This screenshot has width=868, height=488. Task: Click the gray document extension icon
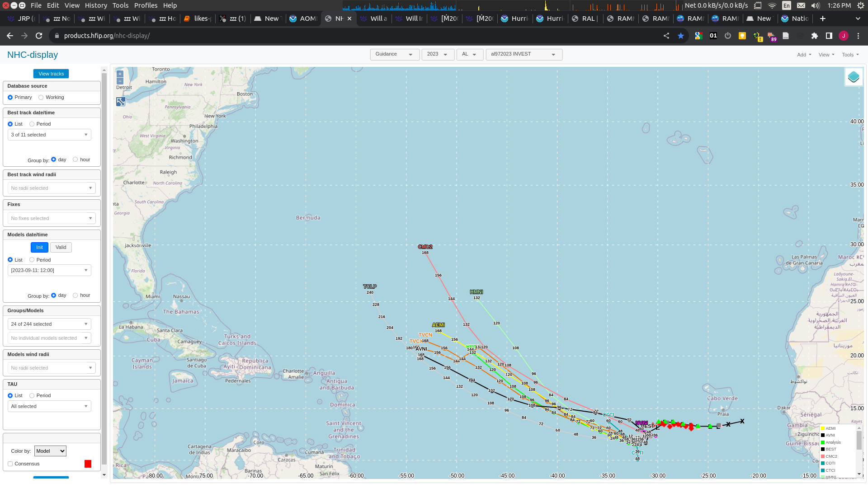coord(786,36)
